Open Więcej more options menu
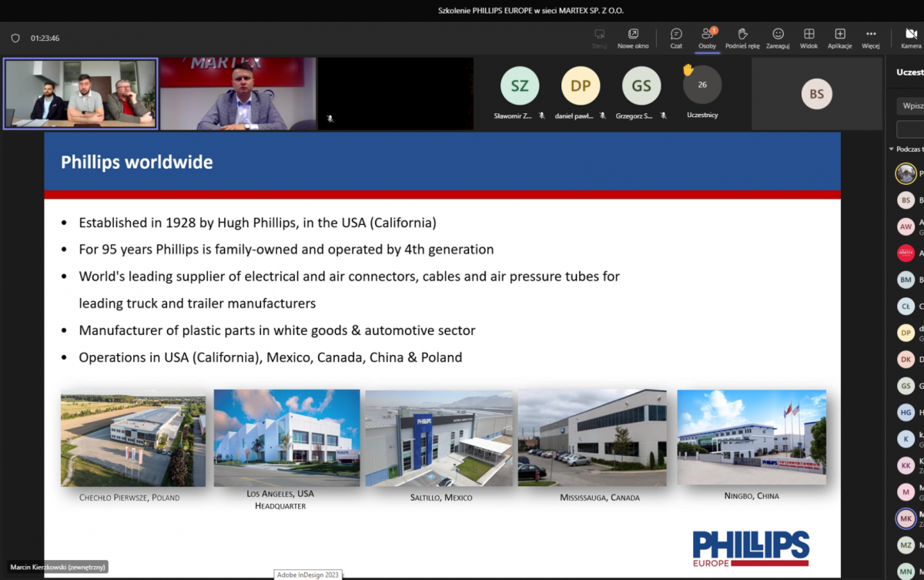Screen dimensions: 924x580 (871, 38)
